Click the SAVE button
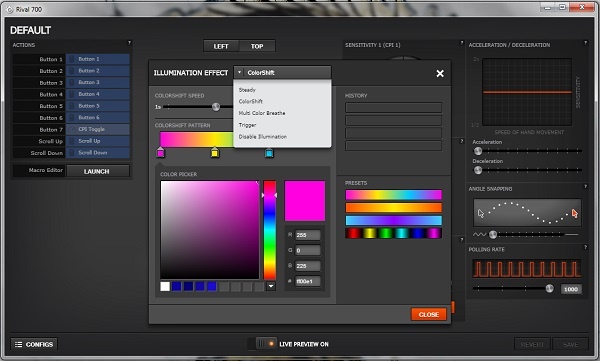Viewport: 600px width, 361px height. 570,345
